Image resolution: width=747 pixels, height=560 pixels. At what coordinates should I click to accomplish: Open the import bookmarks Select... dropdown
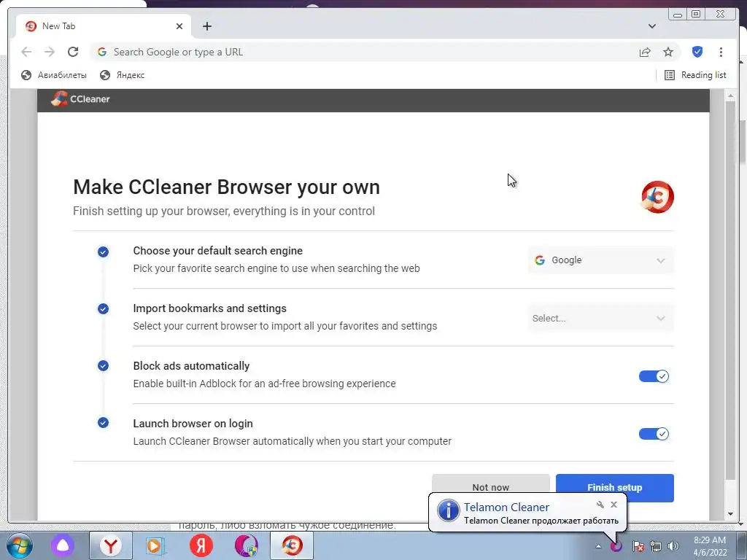coord(600,318)
